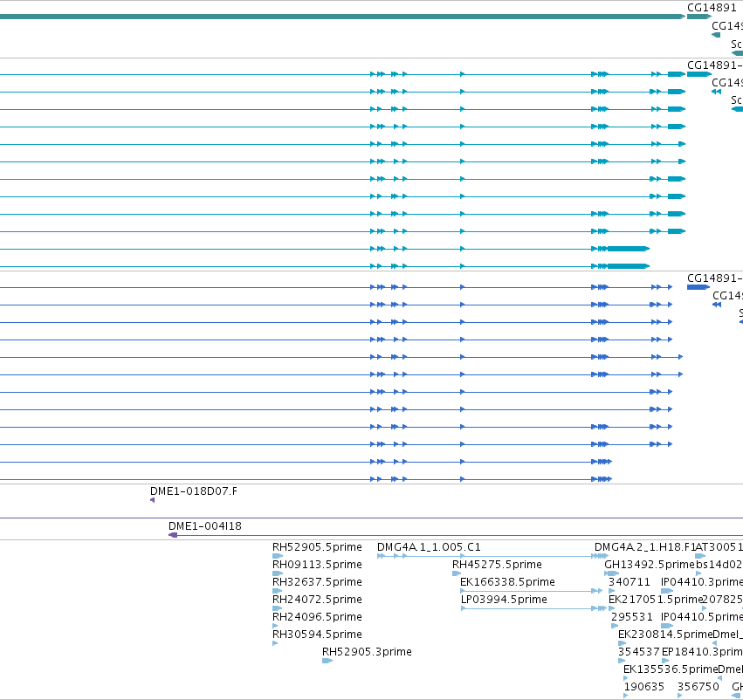Click the feature line under DMG4A.1_1.005.C1
743x700 pixels.
(x=492, y=556)
